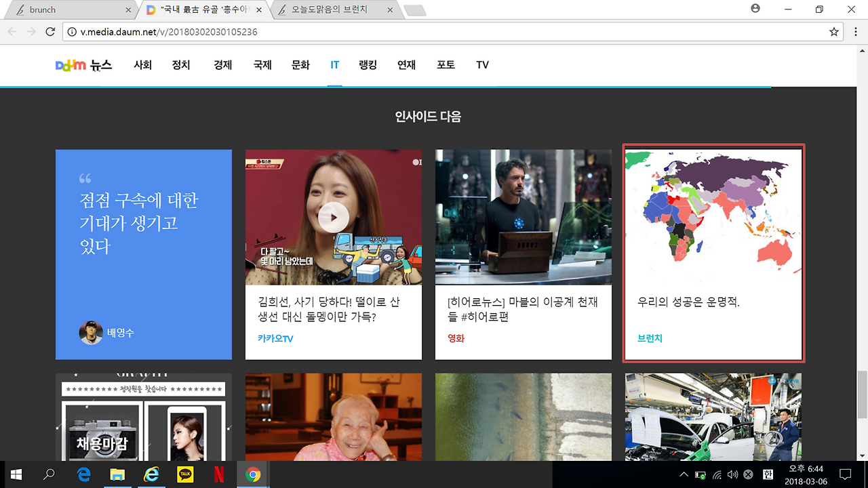The height and width of the screenshot is (488, 868).
Task: Click the 영화 category label
Action: (x=456, y=338)
